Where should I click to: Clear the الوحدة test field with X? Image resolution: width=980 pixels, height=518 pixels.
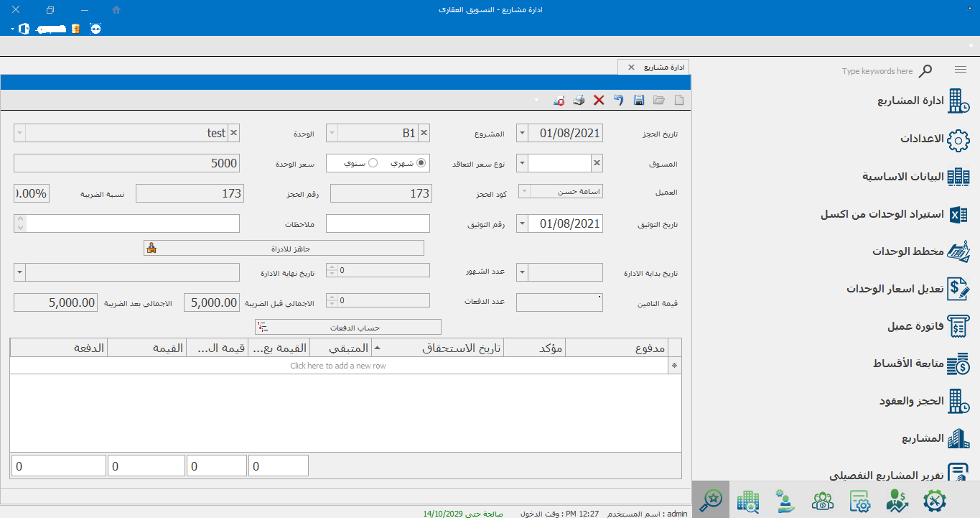pyautogui.click(x=233, y=133)
